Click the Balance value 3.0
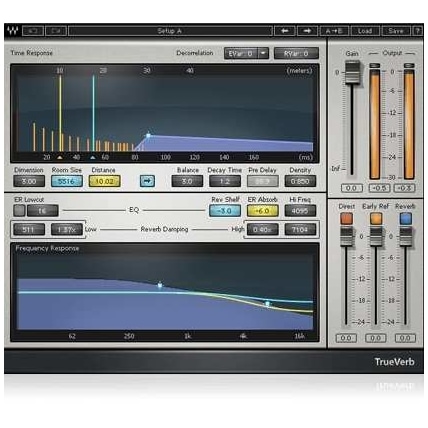The height and width of the screenshot is (428, 428). click(187, 181)
